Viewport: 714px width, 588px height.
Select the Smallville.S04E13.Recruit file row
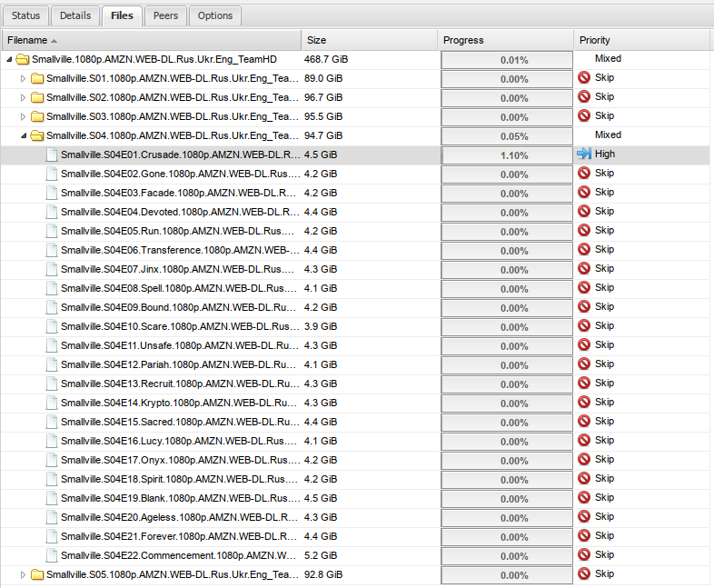click(355, 384)
